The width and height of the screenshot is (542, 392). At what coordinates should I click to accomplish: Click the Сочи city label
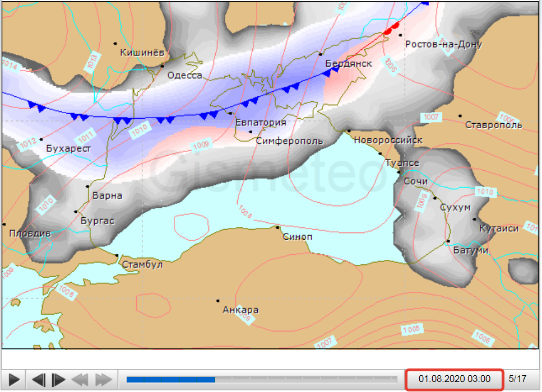point(415,181)
